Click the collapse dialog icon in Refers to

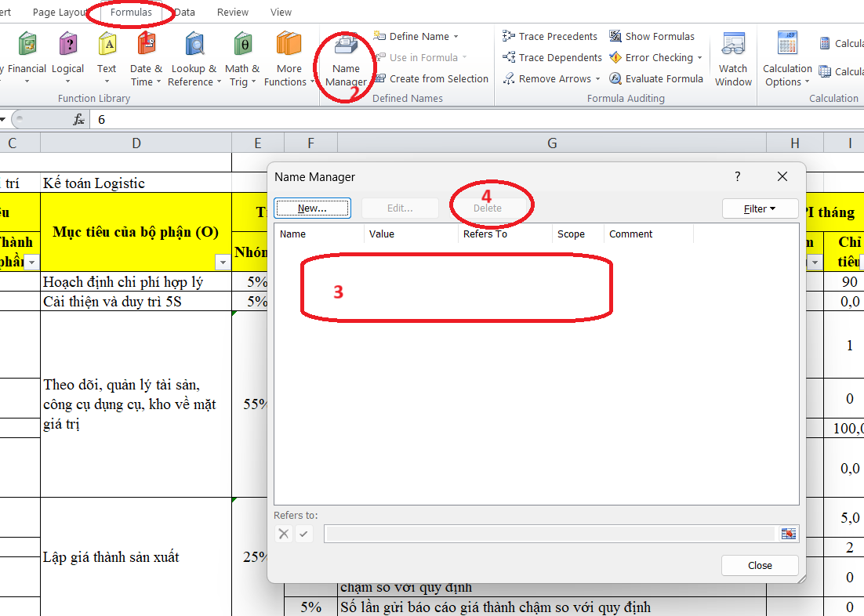(x=788, y=534)
